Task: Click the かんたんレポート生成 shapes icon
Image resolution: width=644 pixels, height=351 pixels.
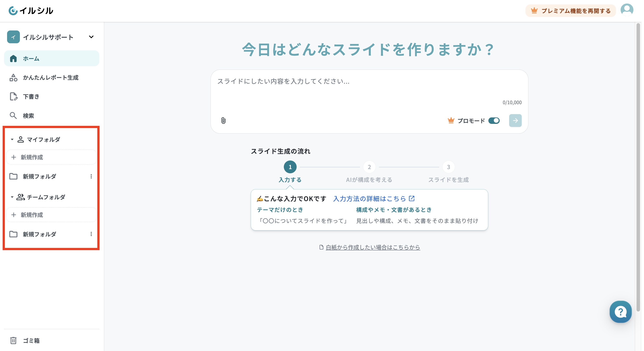Action: [13, 78]
